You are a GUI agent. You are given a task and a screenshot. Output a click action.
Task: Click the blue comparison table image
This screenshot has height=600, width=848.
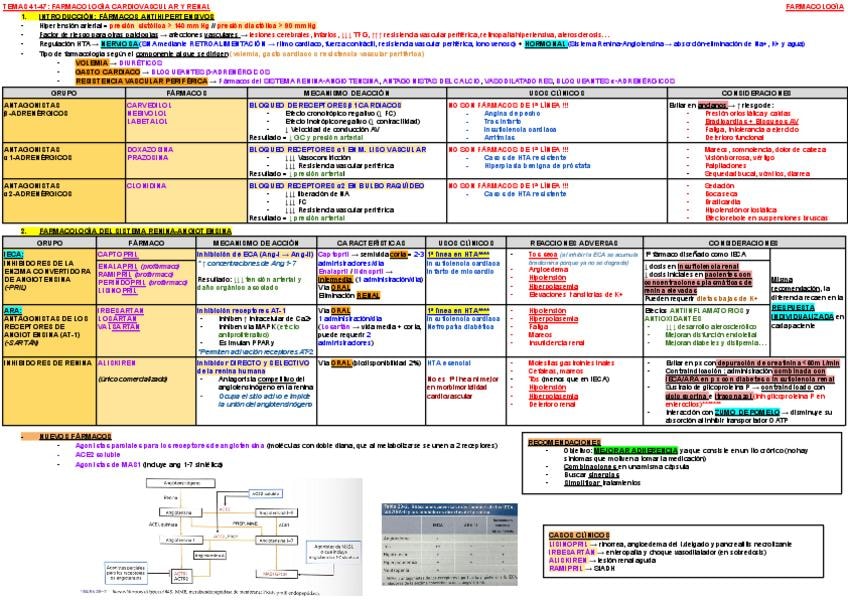coord(449,544)
